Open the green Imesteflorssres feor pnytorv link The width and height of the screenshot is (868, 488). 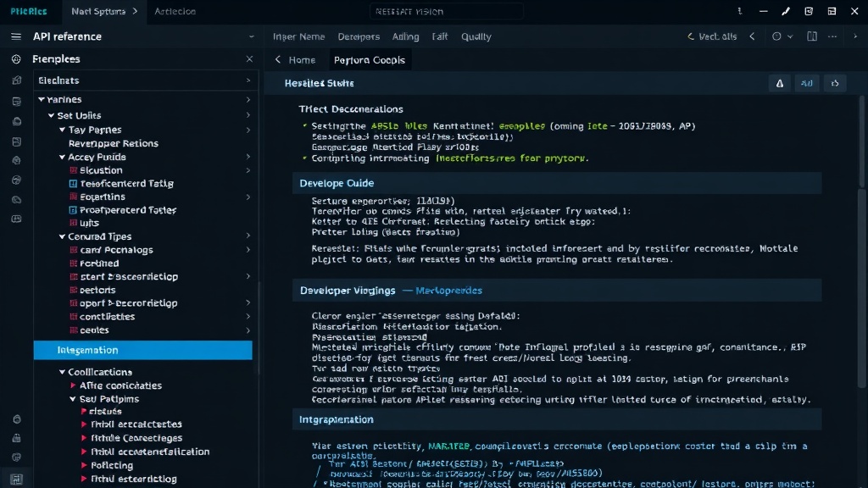tap(511, 158)
